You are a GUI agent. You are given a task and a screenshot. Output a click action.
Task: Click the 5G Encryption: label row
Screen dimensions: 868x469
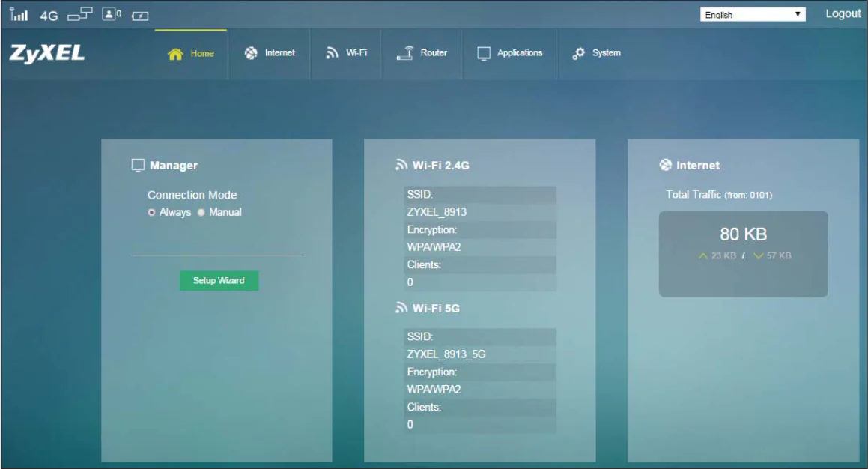(x=480, y=372)
